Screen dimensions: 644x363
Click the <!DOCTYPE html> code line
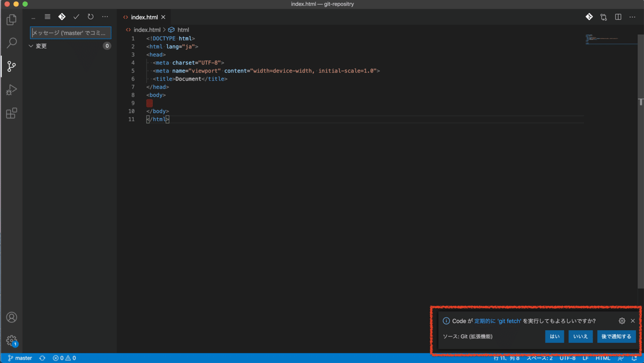pos(171,39)
